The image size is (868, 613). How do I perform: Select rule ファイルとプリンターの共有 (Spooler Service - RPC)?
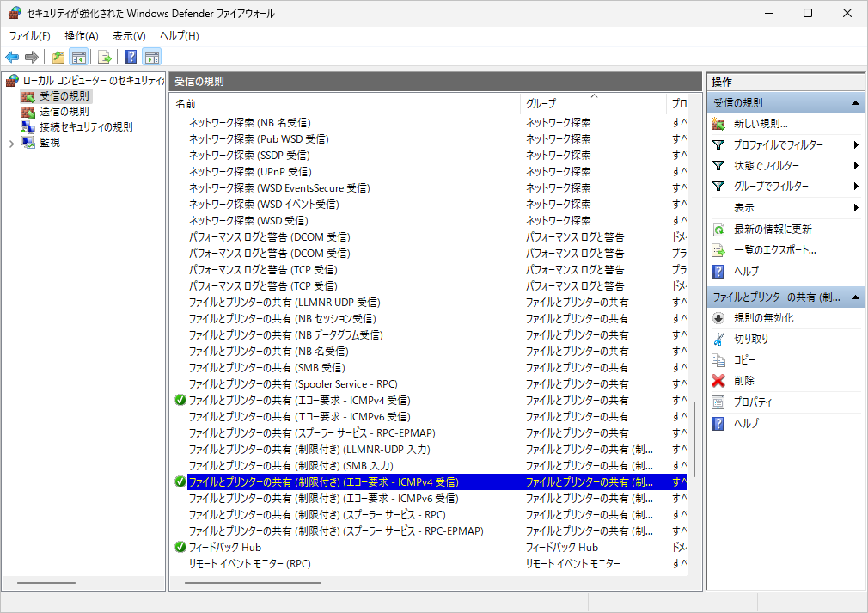pyautogui.click(x=293, y=383)
